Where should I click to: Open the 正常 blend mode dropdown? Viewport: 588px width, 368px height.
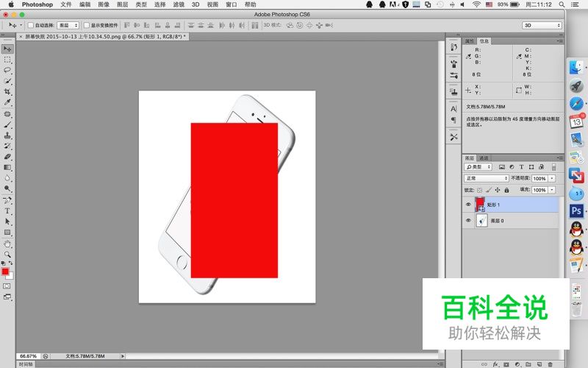click(487, 178)
